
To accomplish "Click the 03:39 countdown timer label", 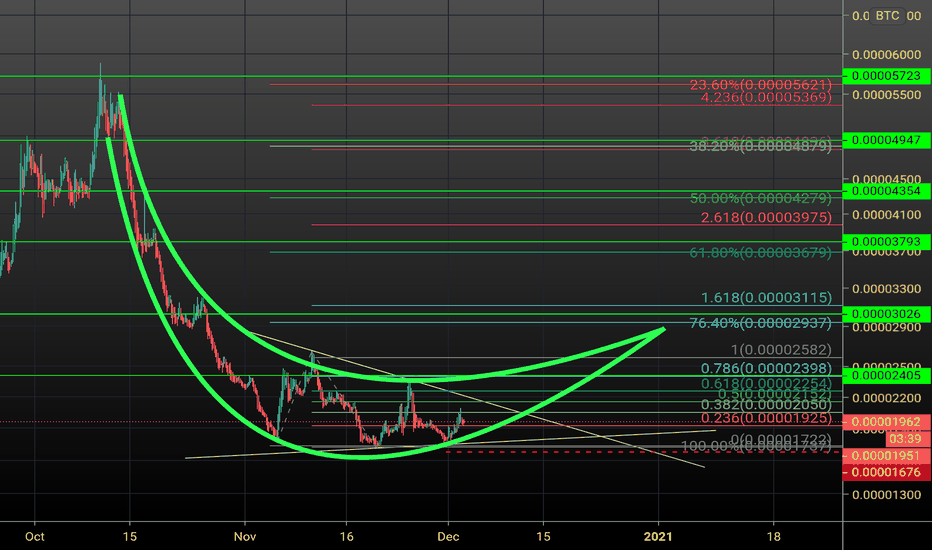I will [907, 439].
